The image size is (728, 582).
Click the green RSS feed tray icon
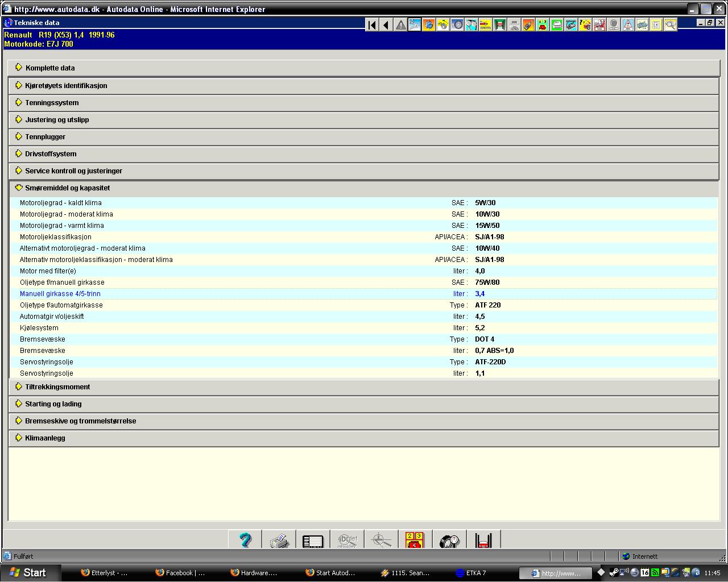(x=655, y=573)
